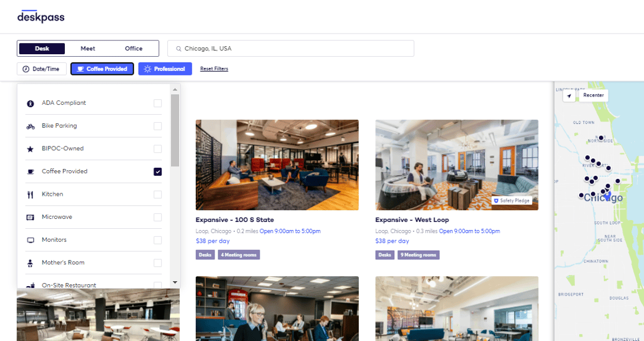Viewport: 644px width, 341px height.
Task: Switch to the Office tab
Action: pyautogui.click(x=134, y=49)
